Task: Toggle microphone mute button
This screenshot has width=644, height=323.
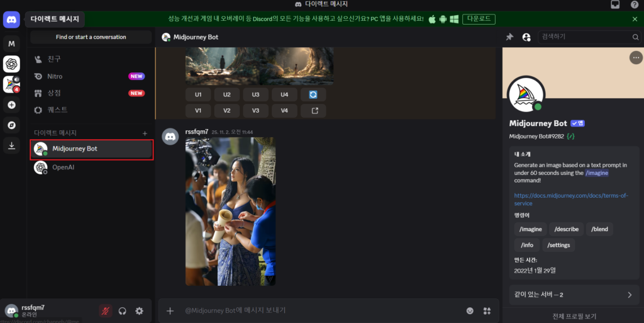Action: click(106, 310)
